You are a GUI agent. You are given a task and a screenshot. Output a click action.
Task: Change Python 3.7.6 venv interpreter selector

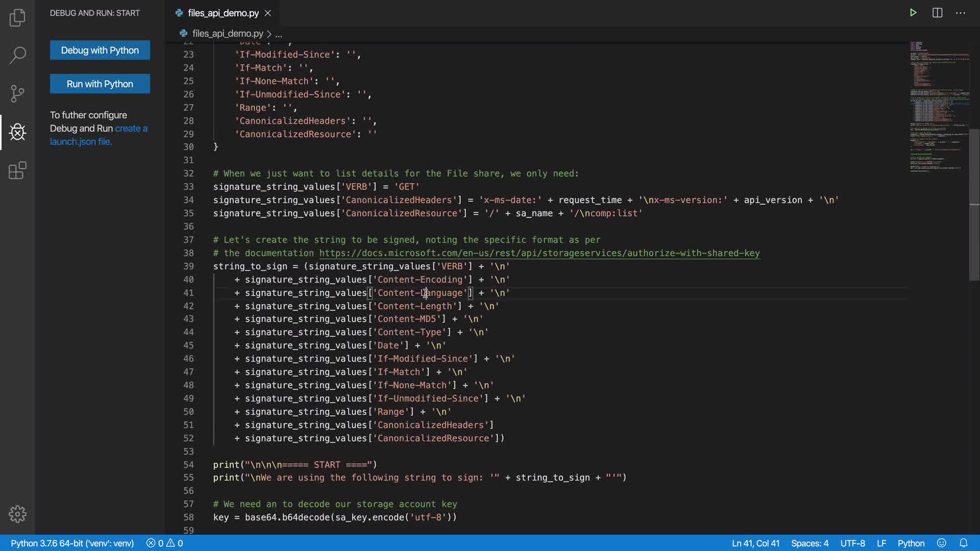(x=72, y=543)
